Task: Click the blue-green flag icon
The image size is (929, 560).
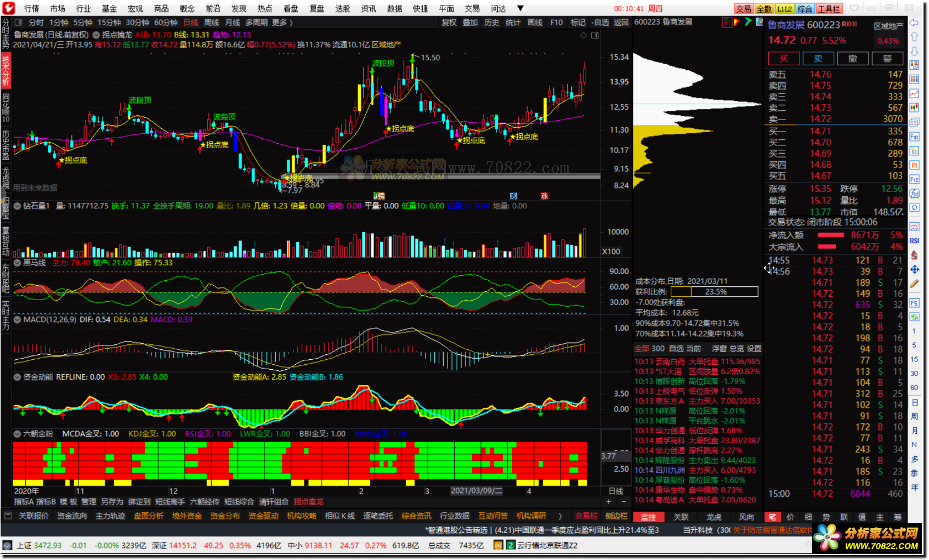Action: (748, 22)
